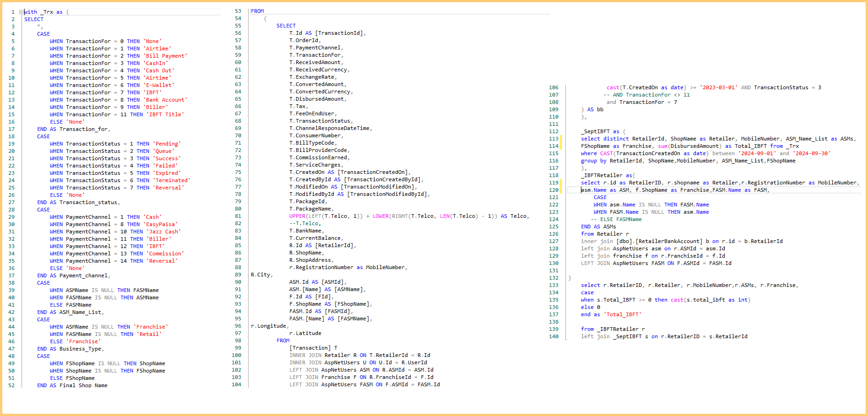Click the yellow change marker at line 113

561,139
